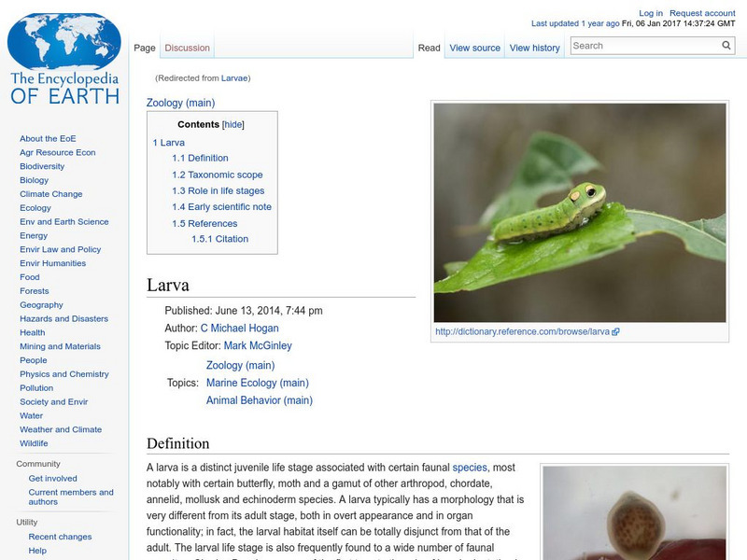Open topic editor Mark McGinley's page
The height and width of the screenshot is (560, 747).
pyautogui.click(x=258, y=345)
